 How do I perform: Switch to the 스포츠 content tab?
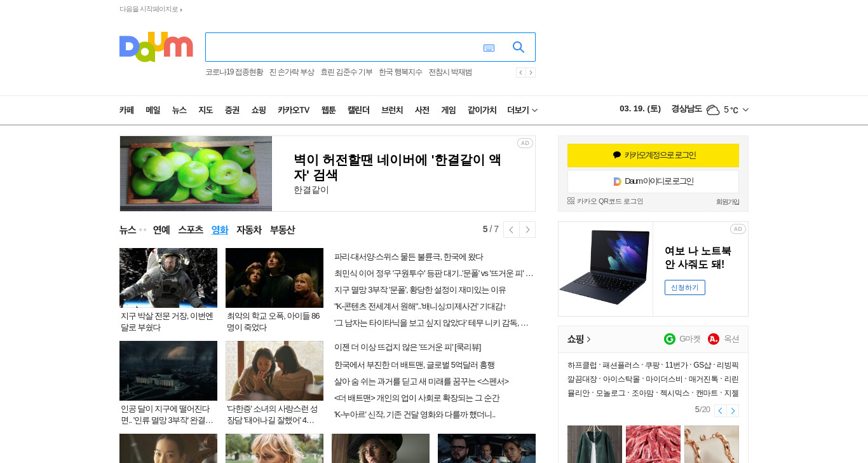(x=191, y=230)
